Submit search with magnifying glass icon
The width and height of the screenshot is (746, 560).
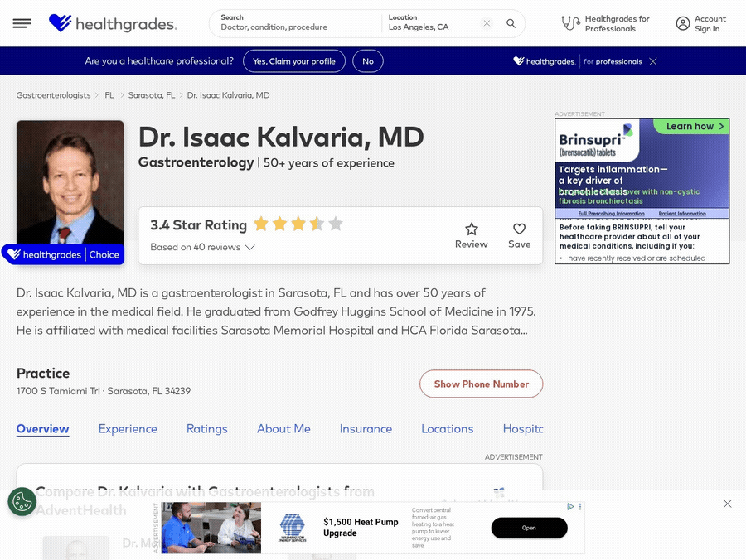[511, 23]
